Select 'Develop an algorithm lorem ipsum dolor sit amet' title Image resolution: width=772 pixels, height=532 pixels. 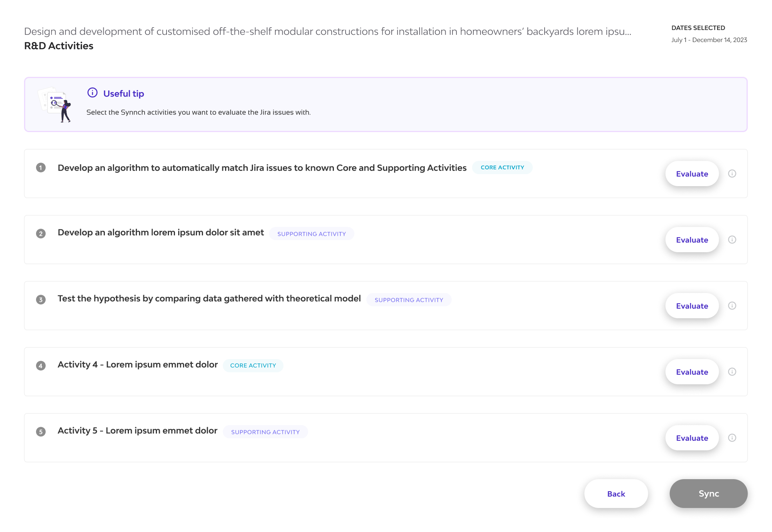click(x=161, y=233)
